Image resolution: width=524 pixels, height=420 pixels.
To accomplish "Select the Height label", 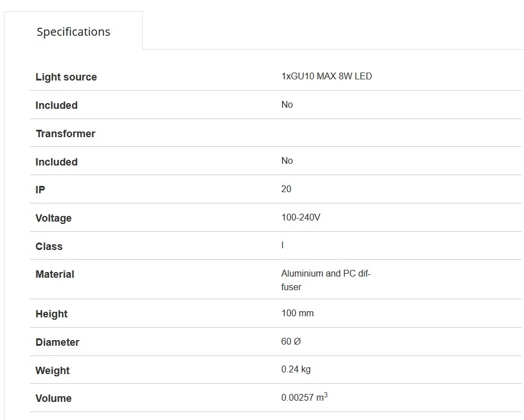I will (x=52, y=314).
